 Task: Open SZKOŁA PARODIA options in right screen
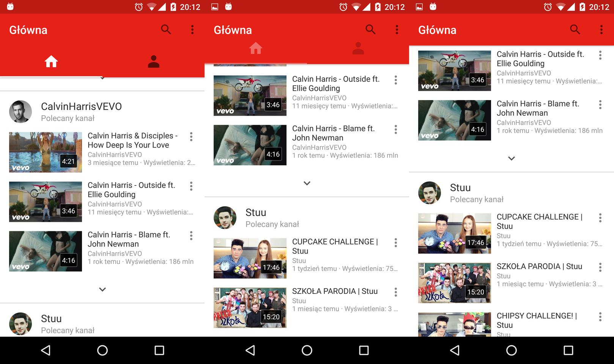click(600, 267)
